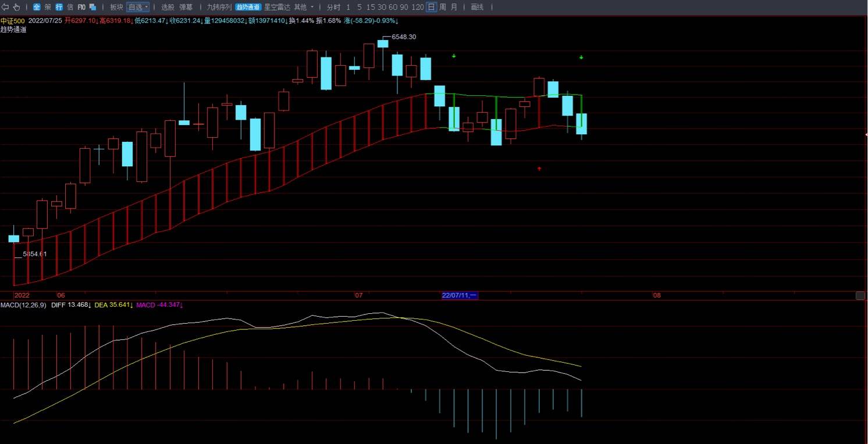Open the 选股 stock picker

(x=168, y=7)
